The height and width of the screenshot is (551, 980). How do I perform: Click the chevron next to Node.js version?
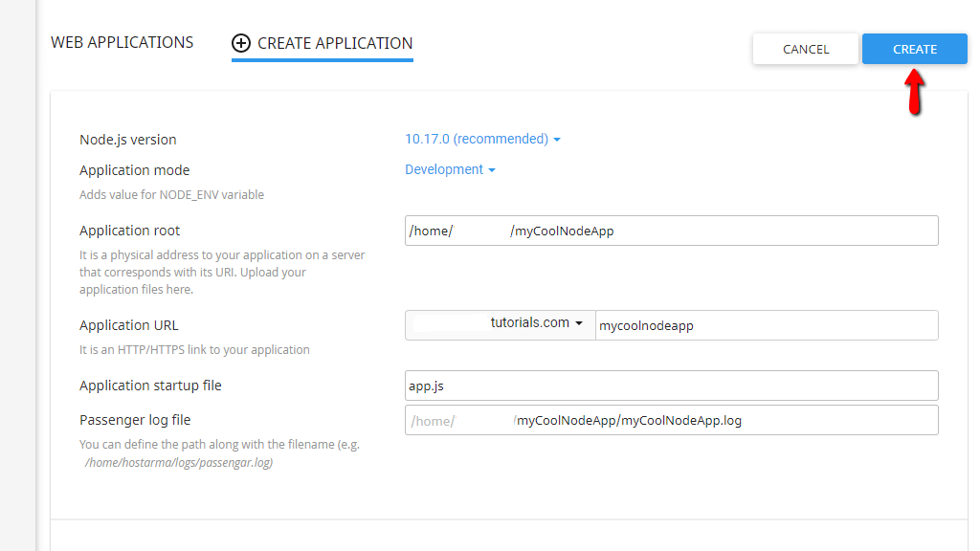coord(557,139)
